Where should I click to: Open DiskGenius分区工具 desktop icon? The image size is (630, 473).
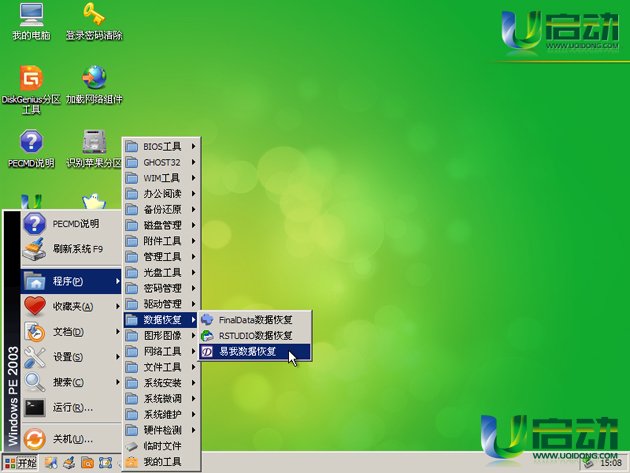click(x=31, y=90)
